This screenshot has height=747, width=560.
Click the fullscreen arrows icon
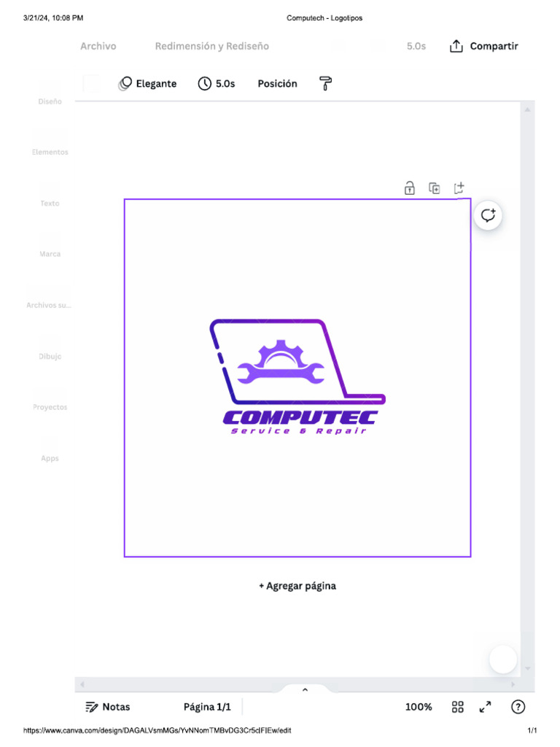point(485,707)
